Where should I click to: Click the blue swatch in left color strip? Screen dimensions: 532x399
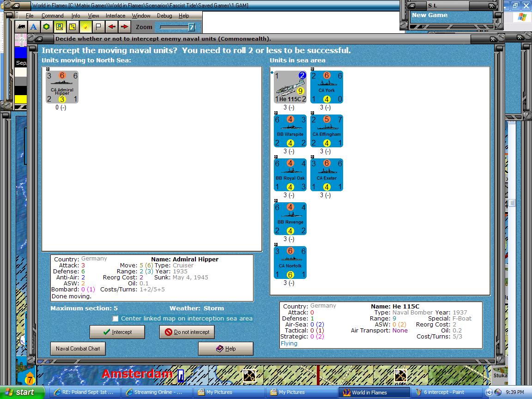(x=21, y=53)
